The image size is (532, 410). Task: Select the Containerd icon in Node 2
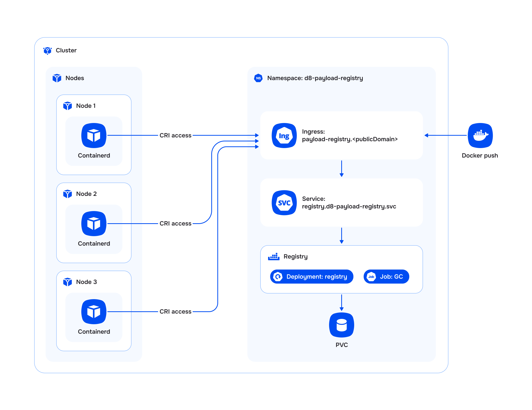pyautogui.click(x=94, y=224)
